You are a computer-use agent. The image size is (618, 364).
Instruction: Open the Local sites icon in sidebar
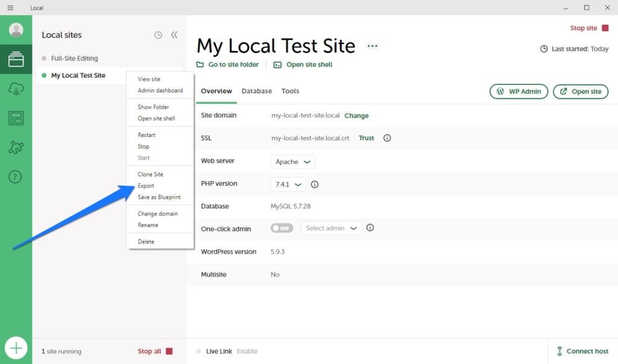(x=16, y=59)
